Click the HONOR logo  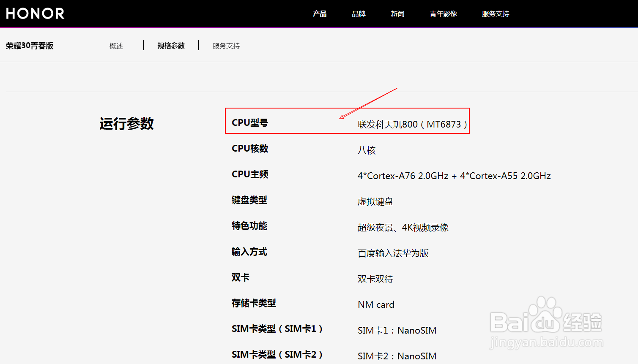(35, 14)
